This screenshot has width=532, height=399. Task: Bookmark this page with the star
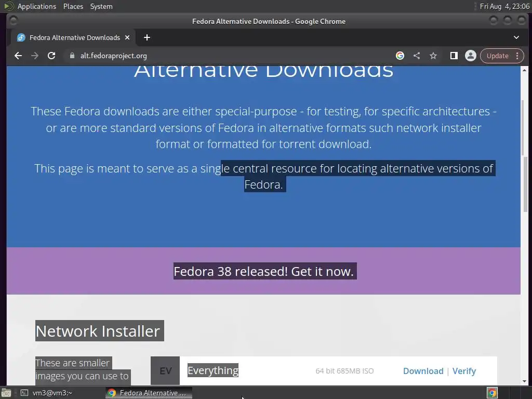(433, 56)
